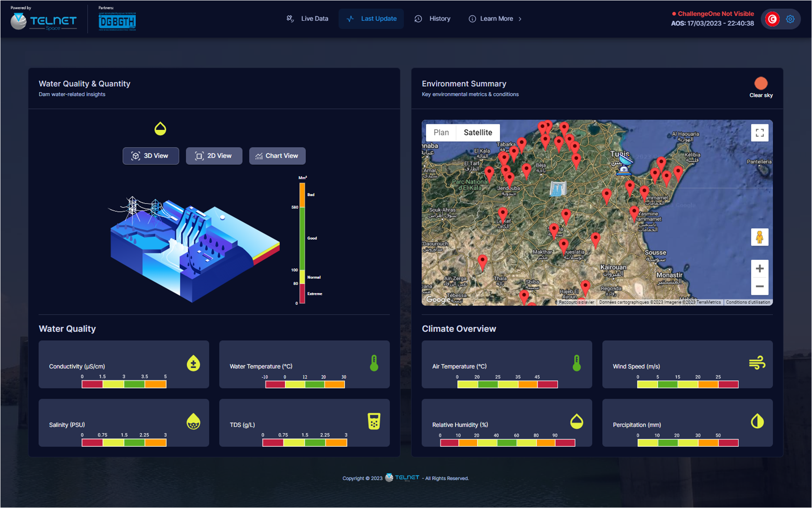Go to the History tab
Screen dimensions: 812x508
pos(433,19)
